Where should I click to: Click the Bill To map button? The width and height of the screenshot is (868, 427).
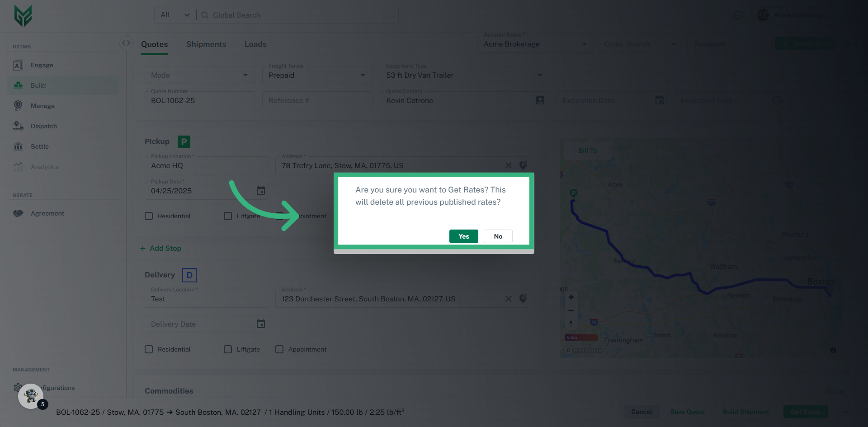coord(588,150)
